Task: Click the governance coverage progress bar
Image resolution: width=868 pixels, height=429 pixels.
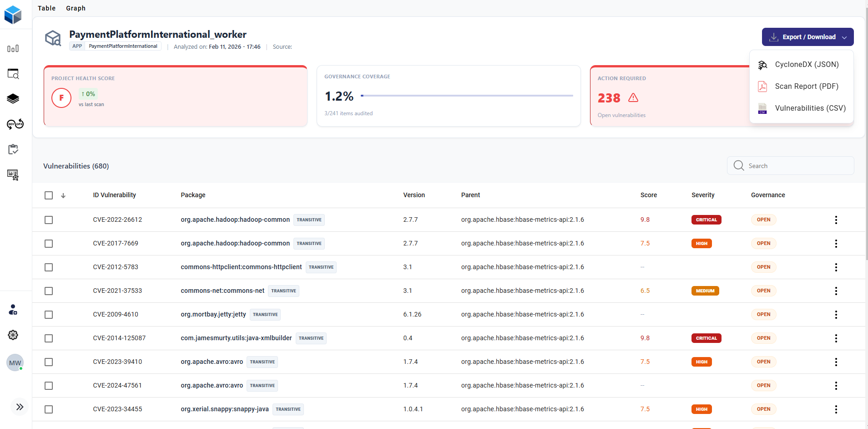Action: (x=467, y=96)
